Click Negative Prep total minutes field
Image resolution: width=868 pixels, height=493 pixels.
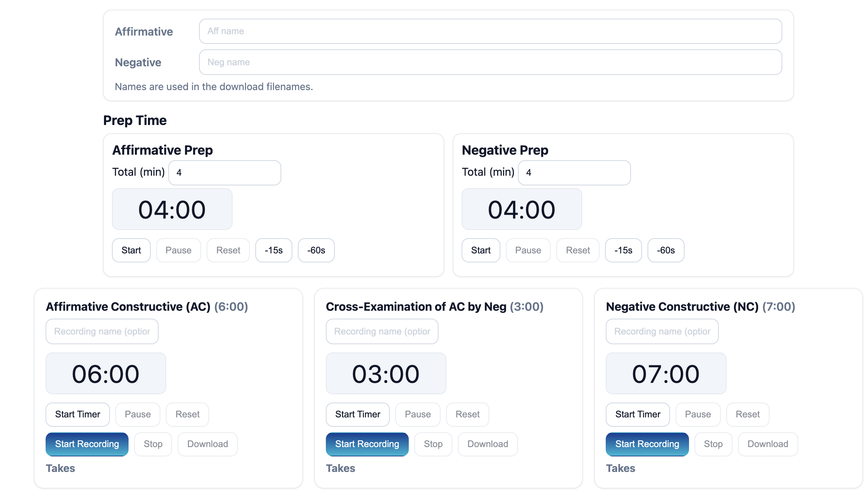click(574, 173)
